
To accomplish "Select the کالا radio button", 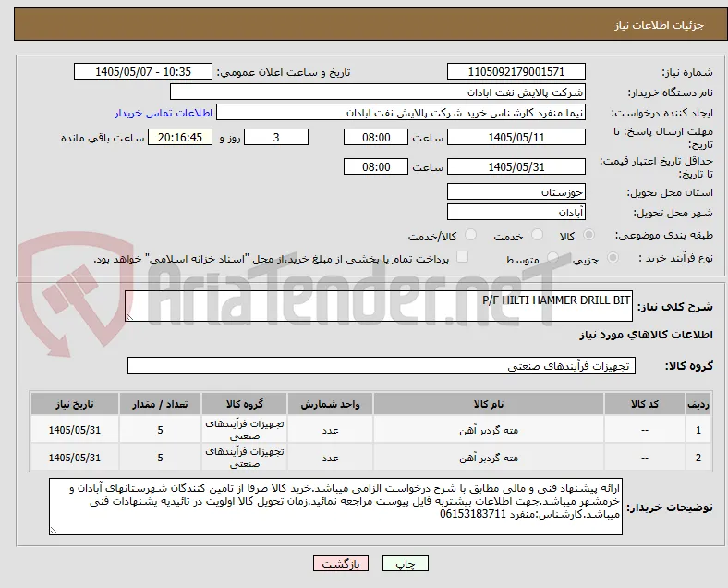I will coord(588,235).
